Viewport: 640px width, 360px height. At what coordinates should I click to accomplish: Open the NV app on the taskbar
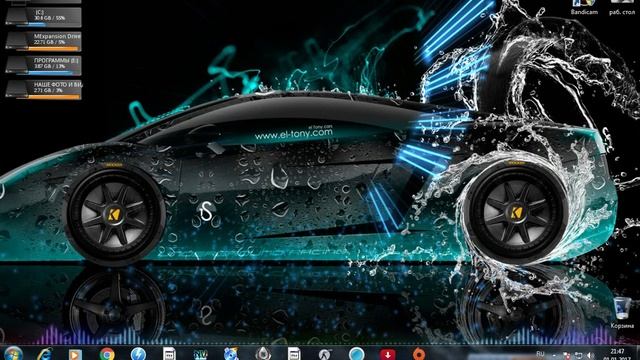[200, 354]
